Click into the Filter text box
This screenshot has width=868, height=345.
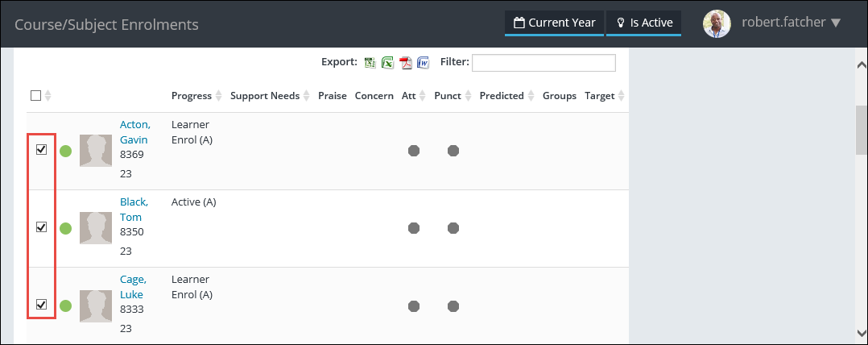(544, 63)
